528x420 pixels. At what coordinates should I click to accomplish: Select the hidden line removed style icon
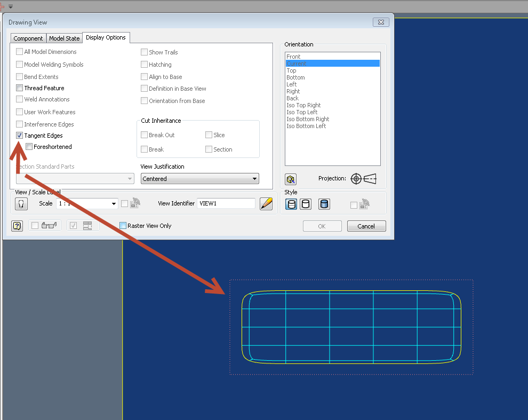coord(305,204)
